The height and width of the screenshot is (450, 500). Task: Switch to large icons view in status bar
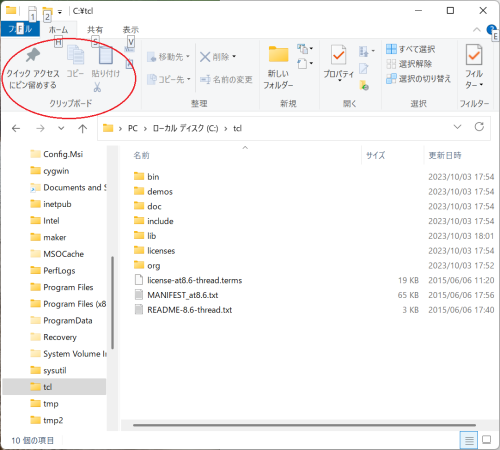tap(487, 440)
